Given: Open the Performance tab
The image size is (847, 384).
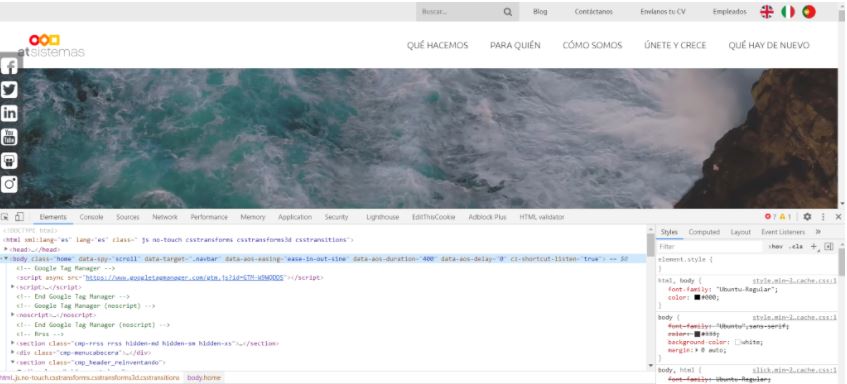Looking at the screenshot, I should click(x=209, y=217).
